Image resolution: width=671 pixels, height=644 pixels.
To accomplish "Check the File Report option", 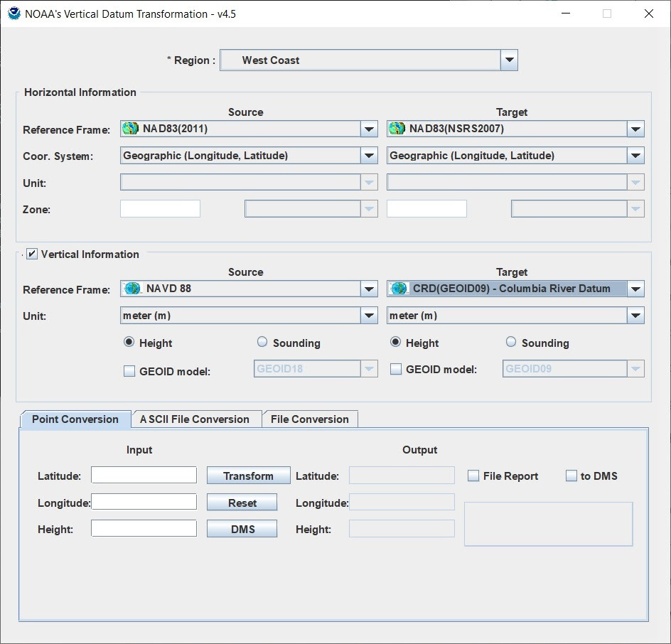I will click(473, 476).
